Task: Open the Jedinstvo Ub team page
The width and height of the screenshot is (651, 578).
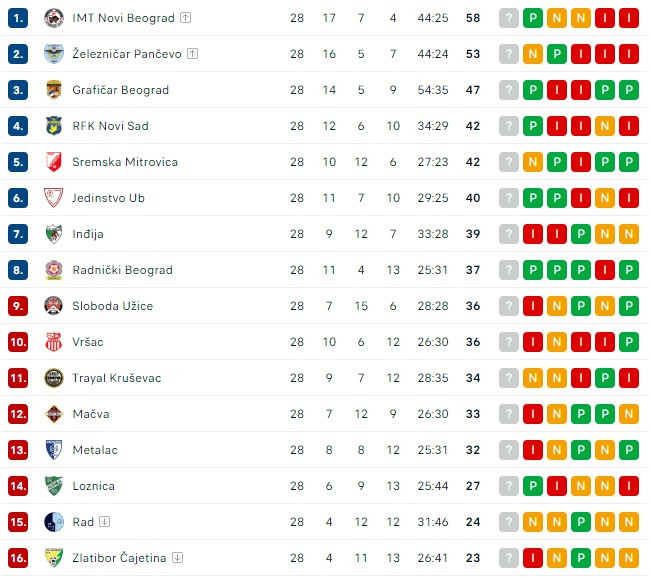Action: tap(108, 198)
